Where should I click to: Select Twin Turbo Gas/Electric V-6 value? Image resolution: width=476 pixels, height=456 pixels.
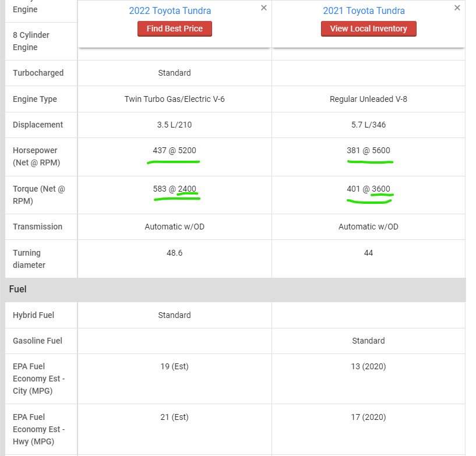(x=175, y=99)
